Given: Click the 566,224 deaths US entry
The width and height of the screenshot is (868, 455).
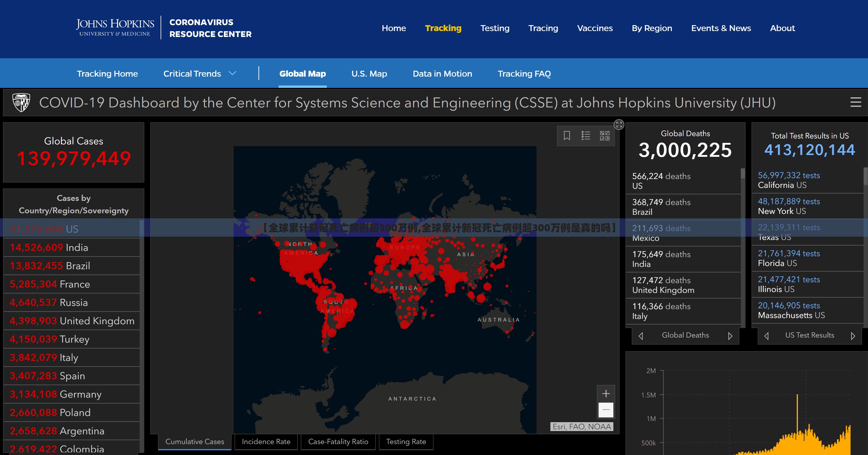Looking at the screenshot, I should 683,181.
